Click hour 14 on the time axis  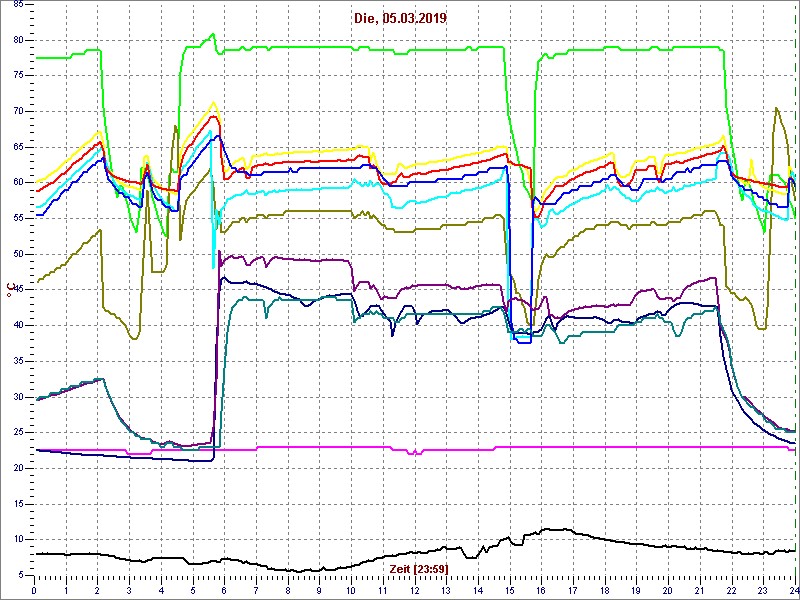coord(478,589)
